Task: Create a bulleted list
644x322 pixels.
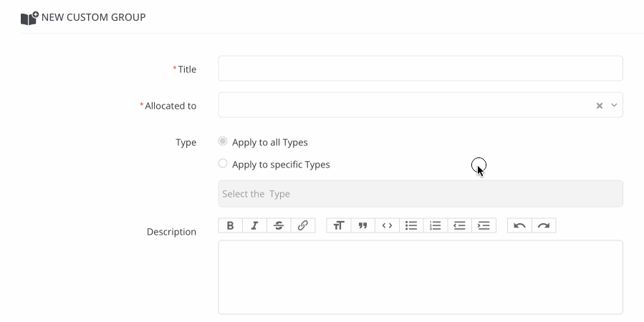Action: [x=411, y=225]
